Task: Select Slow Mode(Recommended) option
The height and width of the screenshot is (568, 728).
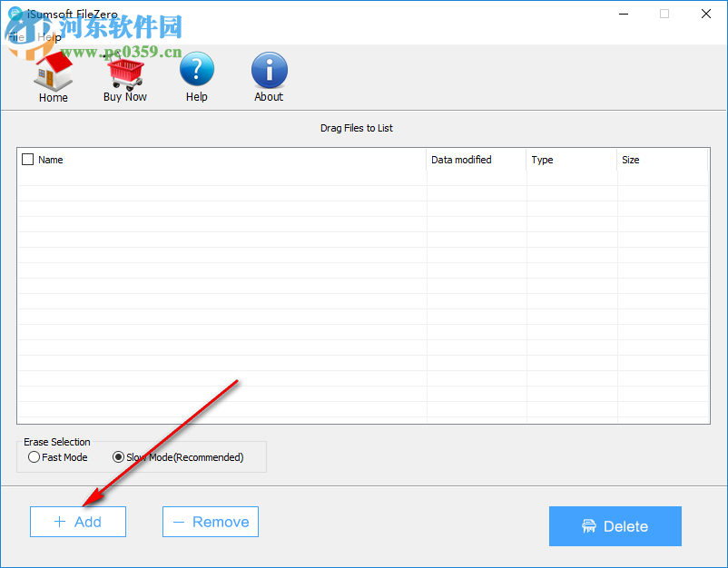Action: (119, 456)
